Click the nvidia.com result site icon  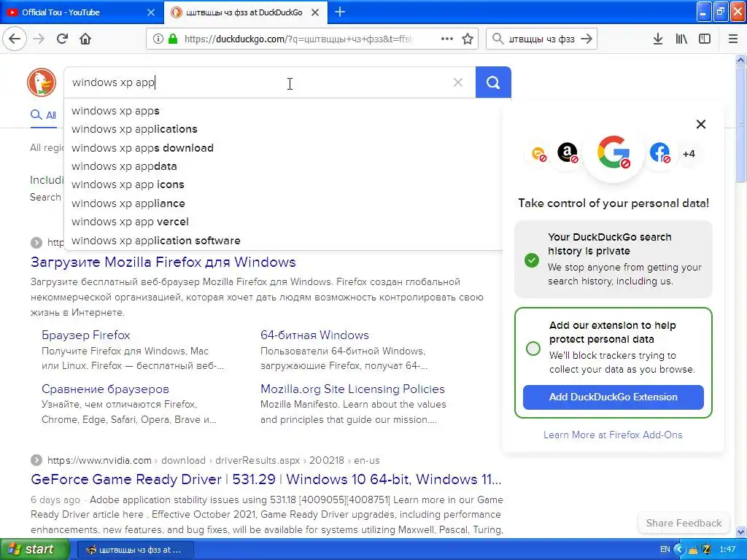click(x=36, y=460)
